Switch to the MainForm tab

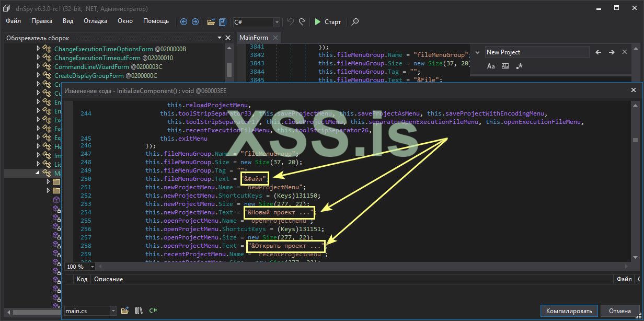pos(254,38)
